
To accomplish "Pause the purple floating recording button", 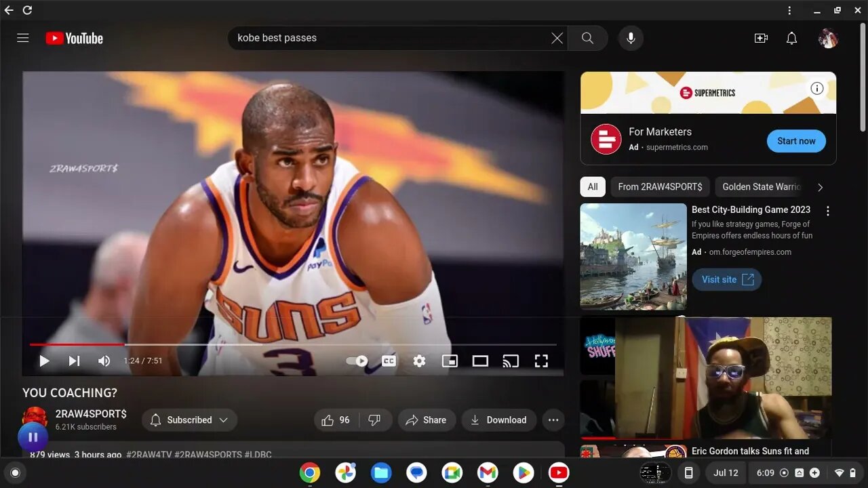I will click(33, 437).
